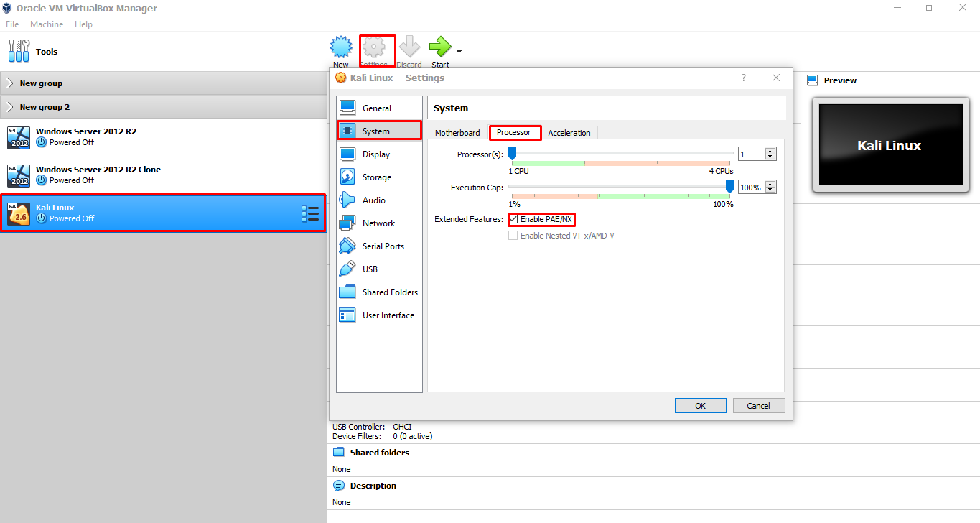Screen dimensions: 980x523
Task: Click the Kali Linux VM icon
Action: [19, 213]
